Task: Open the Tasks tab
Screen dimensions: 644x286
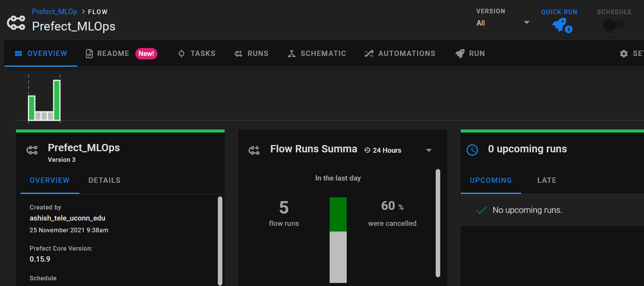Action: [197, 53]
